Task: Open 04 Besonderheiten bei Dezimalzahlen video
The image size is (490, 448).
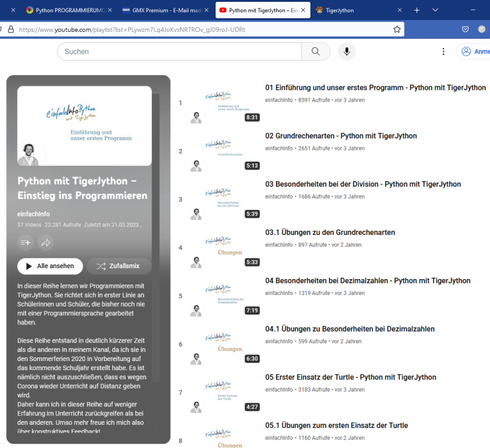Action: 367,280
